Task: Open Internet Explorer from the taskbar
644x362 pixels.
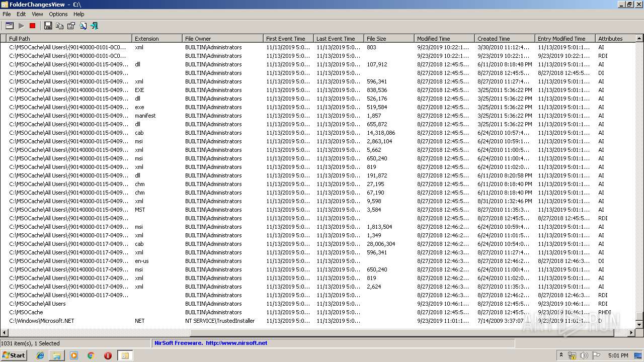Action: (40, 355)
